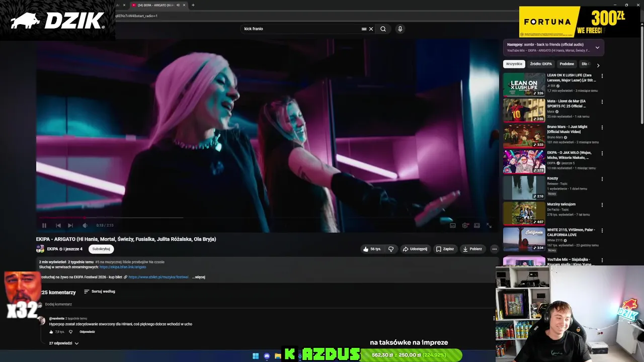
Task: Open the Koszty video title
Action: pos(552,178)
